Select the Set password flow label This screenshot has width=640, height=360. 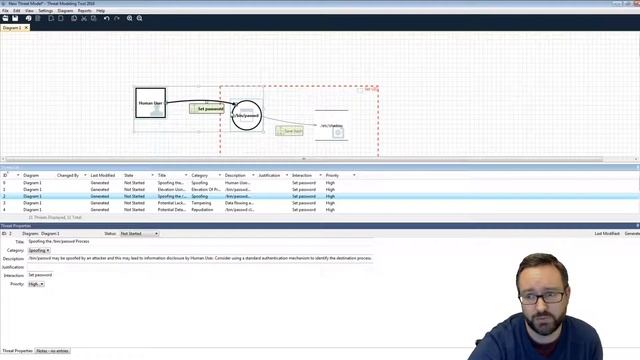[207, 109]
